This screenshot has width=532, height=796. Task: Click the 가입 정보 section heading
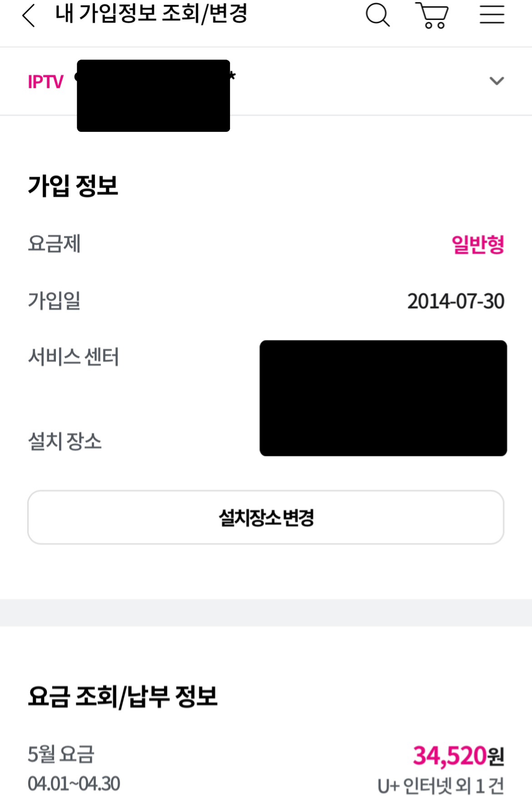[73, 186]
